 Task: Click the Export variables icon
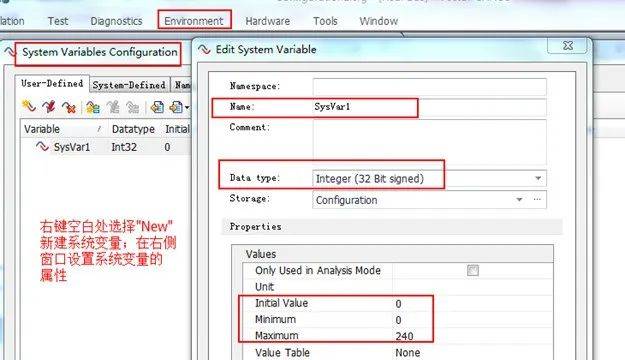coord(176,107)
